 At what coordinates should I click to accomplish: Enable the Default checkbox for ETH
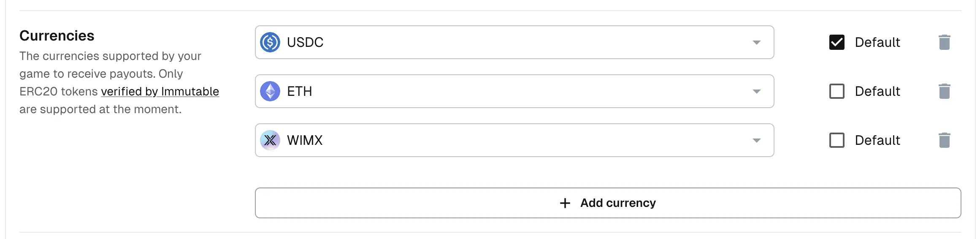[x=837, y=91]
